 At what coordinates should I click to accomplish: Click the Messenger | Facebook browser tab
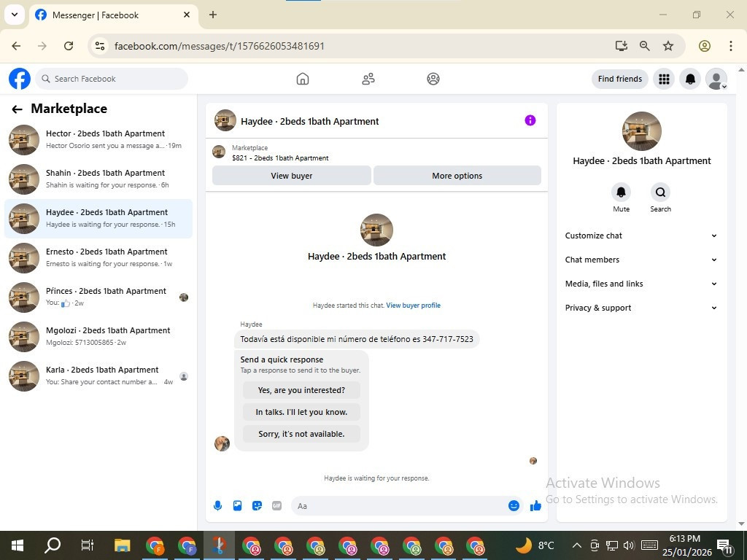(115, 15)
